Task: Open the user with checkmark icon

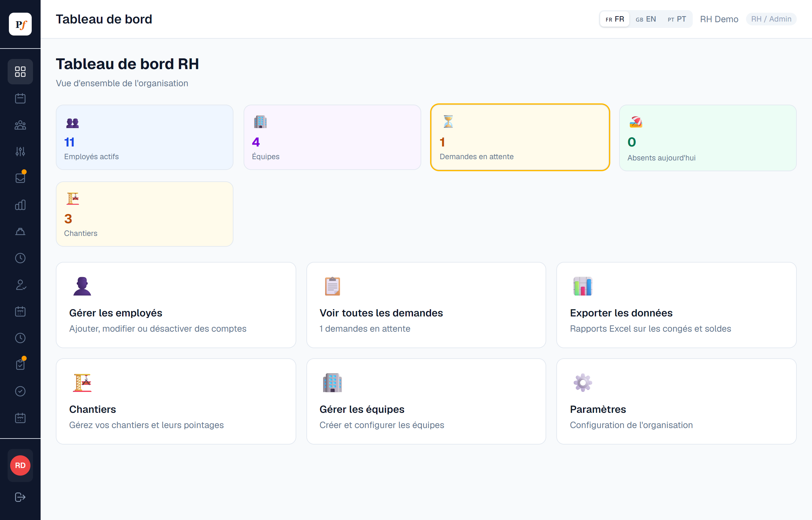Action: tap(20, 285)
